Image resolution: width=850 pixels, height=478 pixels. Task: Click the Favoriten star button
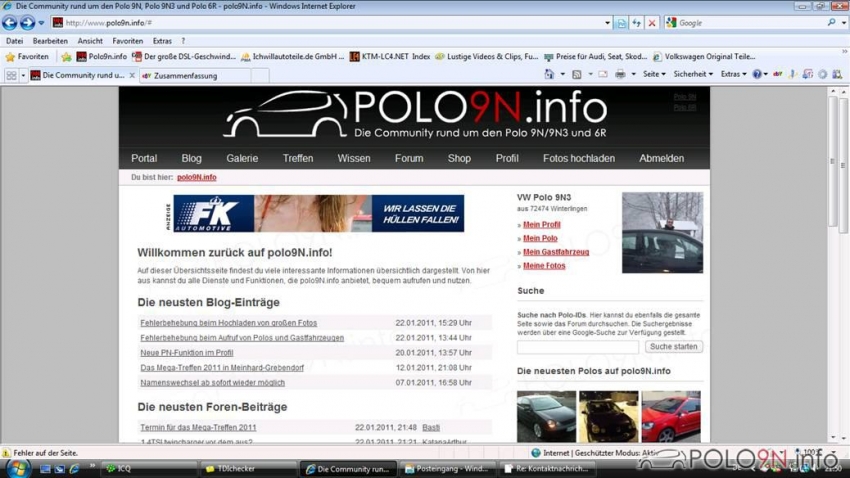[x=27, y=56]
